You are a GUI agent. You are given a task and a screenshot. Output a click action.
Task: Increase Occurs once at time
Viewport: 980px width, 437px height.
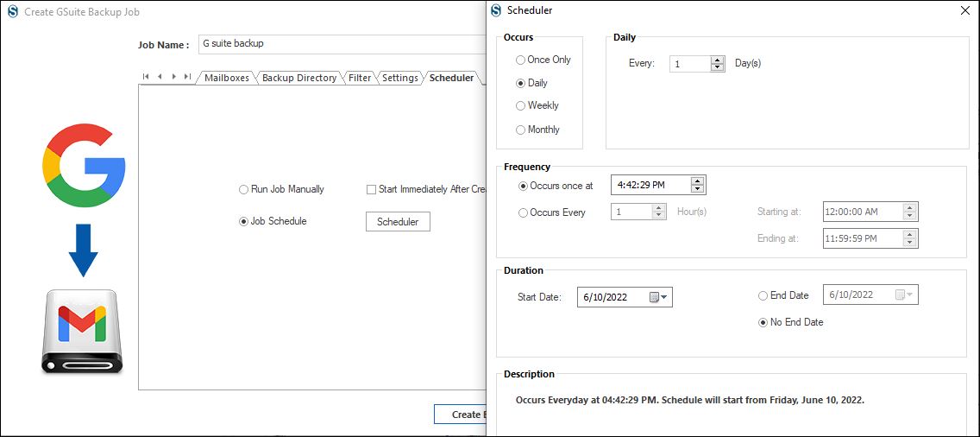698,181
